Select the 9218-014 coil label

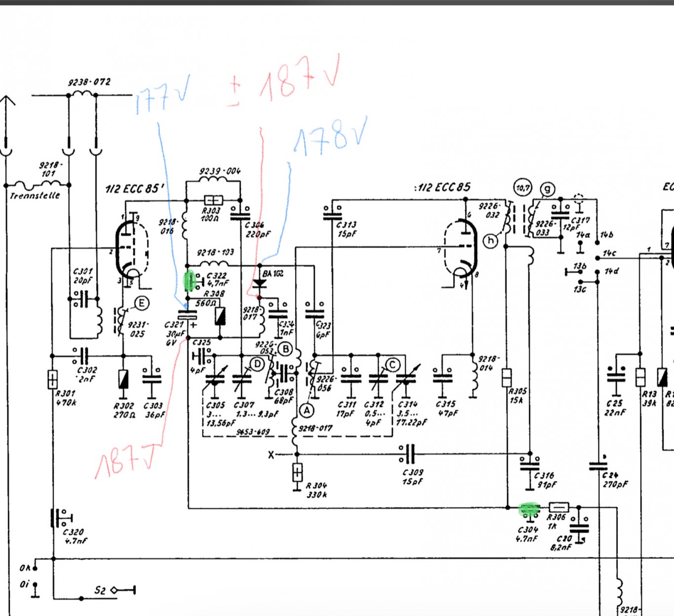(x=488, y=363)
